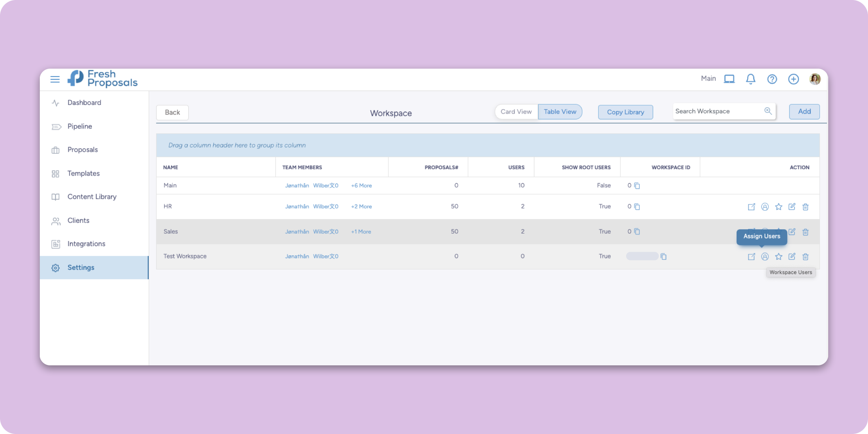Open the help question mark icon
Image resolution: width=868 pixels, height=434 pixels.
[x=772, y=79]
